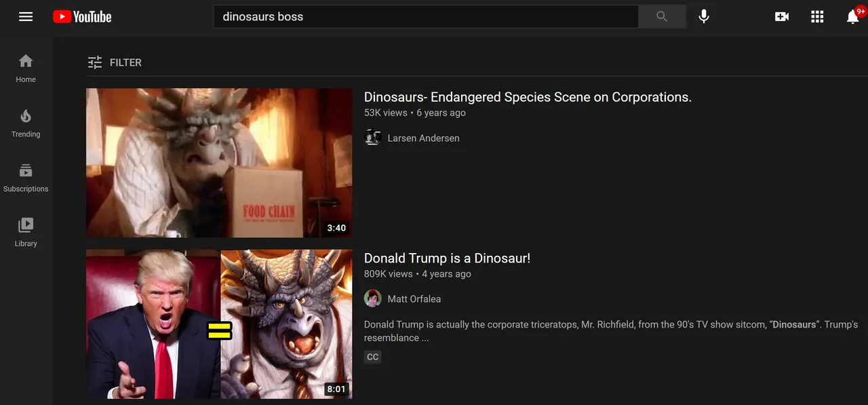
Task: Visit Larsen Andersen channel name
Action: (423, 138)
